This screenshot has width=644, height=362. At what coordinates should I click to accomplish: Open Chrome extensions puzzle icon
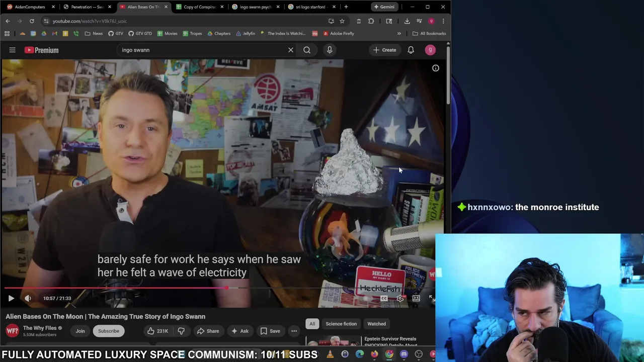[371, 21]
